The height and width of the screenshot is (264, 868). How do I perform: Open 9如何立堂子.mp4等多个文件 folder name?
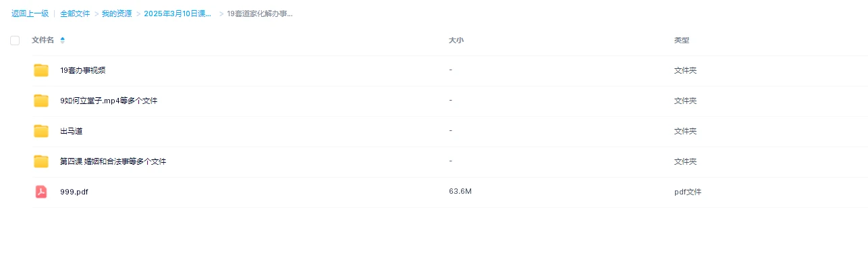[109, 101]
